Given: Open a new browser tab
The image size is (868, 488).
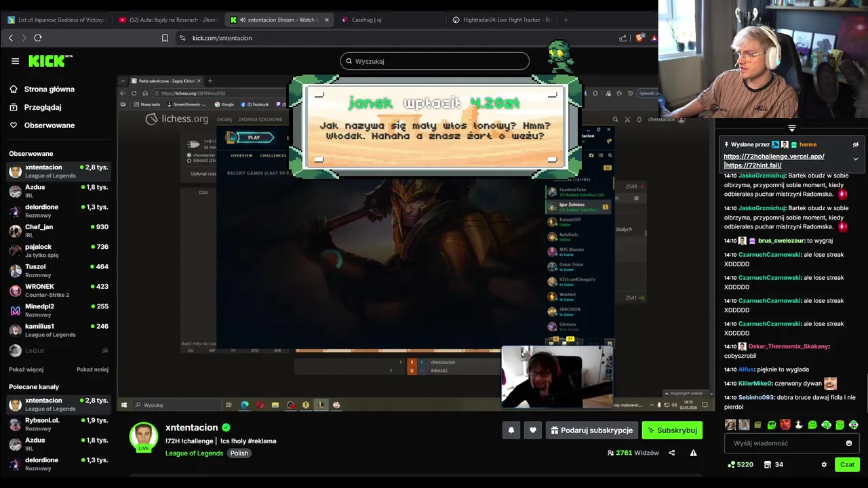Looking at the screenshot, I should pos(566,20).
